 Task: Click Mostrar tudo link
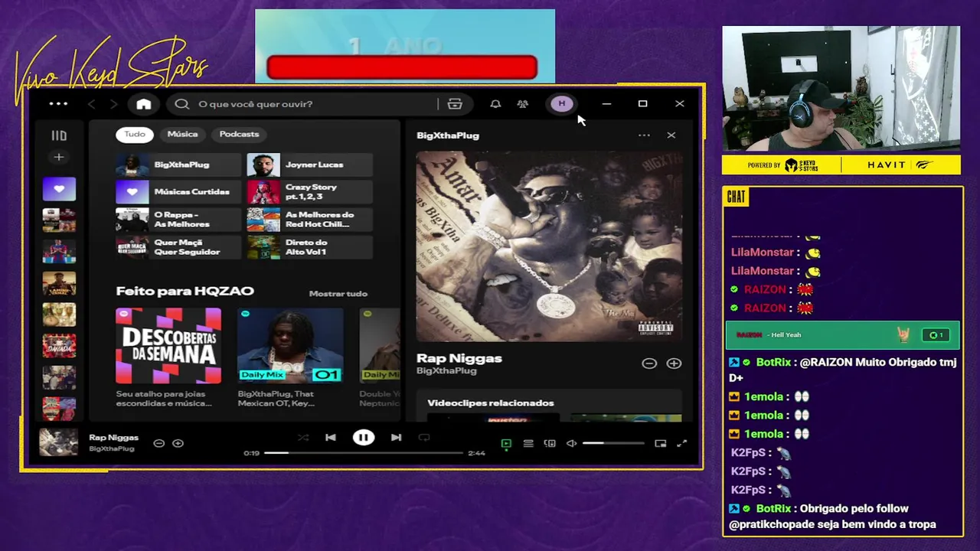pos(338,294)
